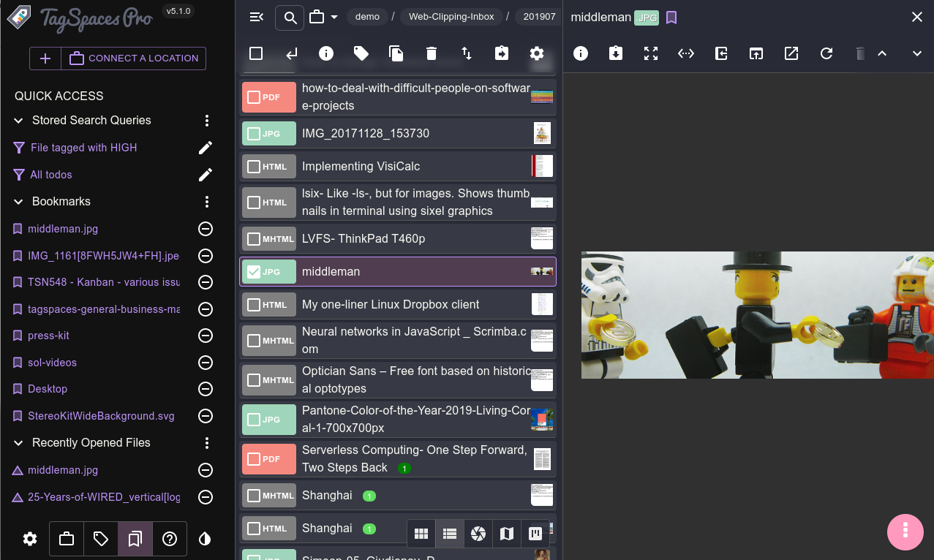Open file in new window icon
The height and width of the screenshot is (560, 934).
click(756, 53)
